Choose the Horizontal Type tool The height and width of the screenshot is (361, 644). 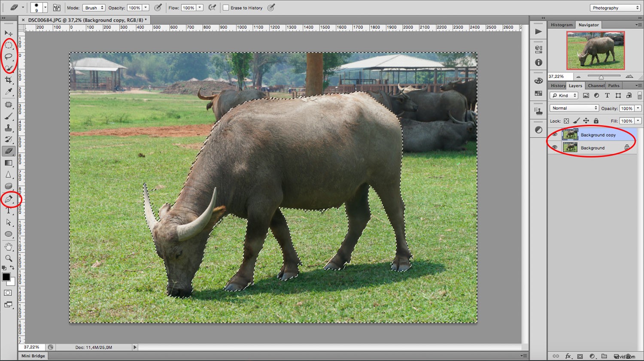pos(9,211)
